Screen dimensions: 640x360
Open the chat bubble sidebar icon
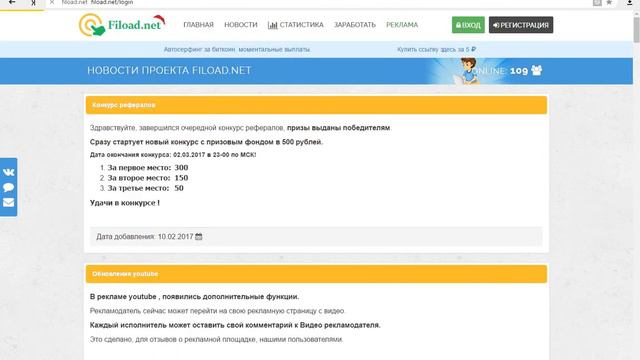9,187
